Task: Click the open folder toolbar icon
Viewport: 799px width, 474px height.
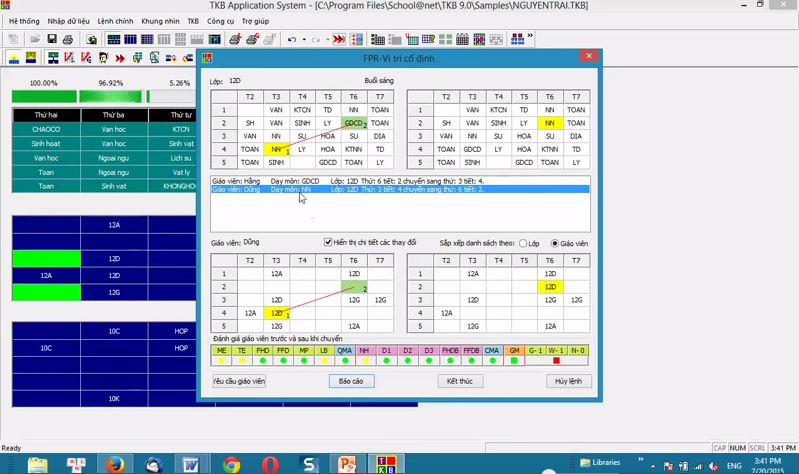Action: 35,39
